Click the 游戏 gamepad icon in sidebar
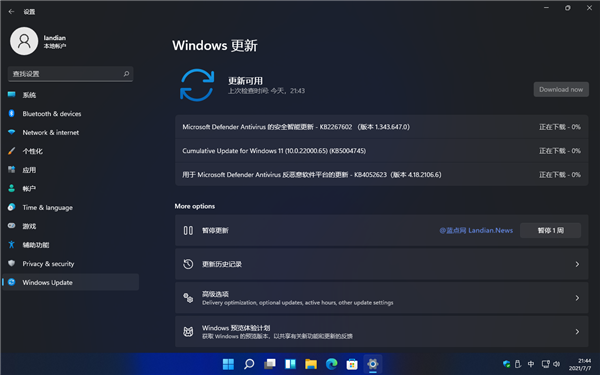Screen dimensions: 600x375 pos(11,226)
